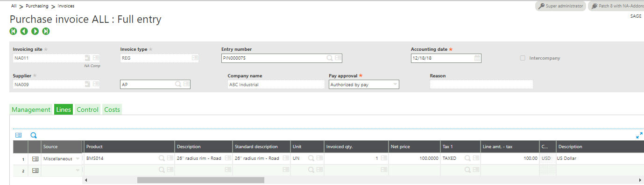Click the Tax 1 column header
Image resolution: width=644 pixels, height=185 pixels.
pos(460,146)
